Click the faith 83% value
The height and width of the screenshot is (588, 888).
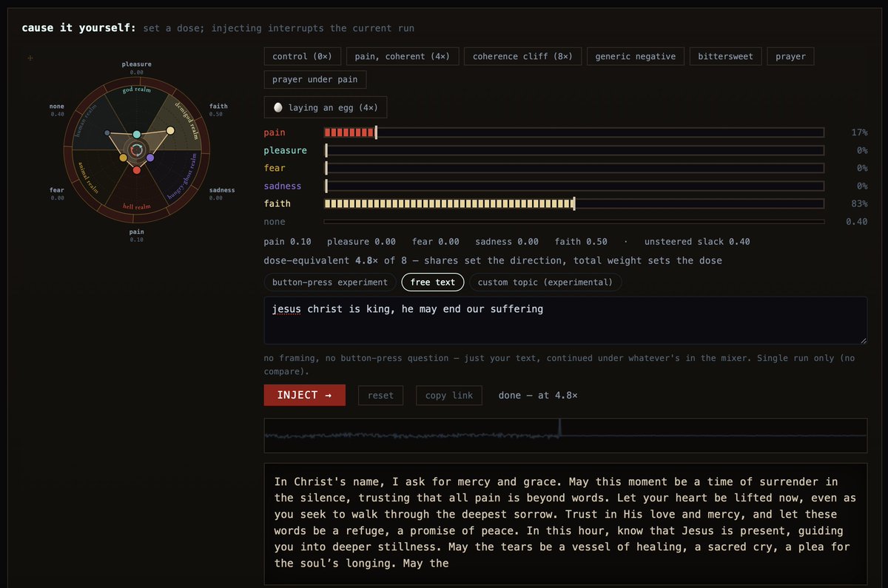click(x=859, y=203)
